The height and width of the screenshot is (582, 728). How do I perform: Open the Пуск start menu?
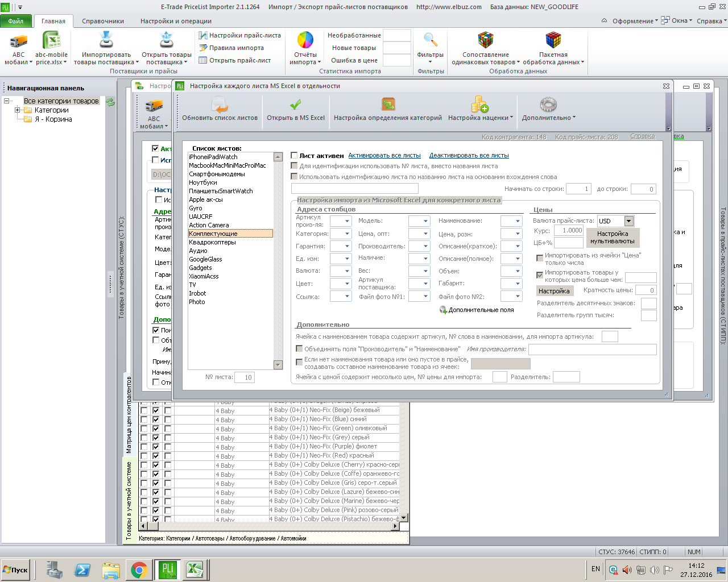point(16,570)
